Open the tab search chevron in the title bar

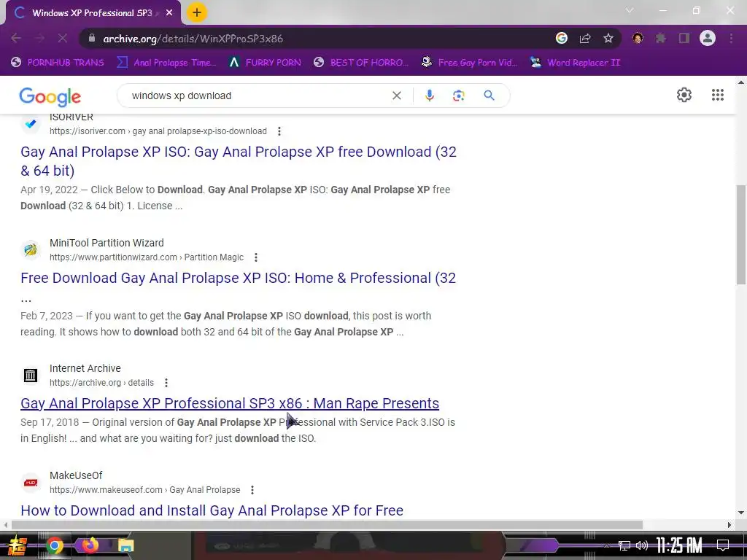(x=630, y=10)
